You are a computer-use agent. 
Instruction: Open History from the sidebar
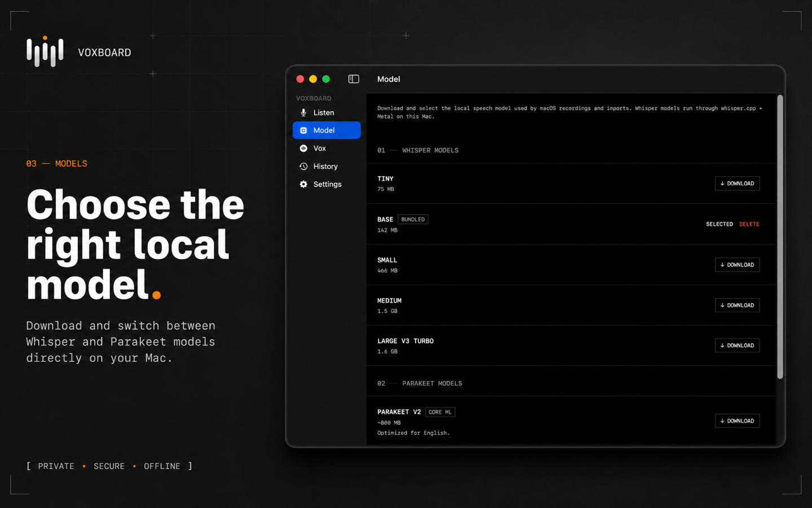click(x=326, y=167)
